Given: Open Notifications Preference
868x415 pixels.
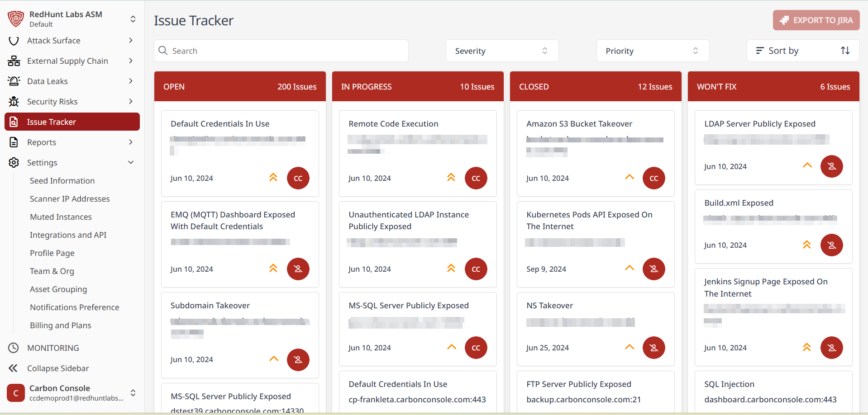Looking at the screenshot, I should 75,307.
